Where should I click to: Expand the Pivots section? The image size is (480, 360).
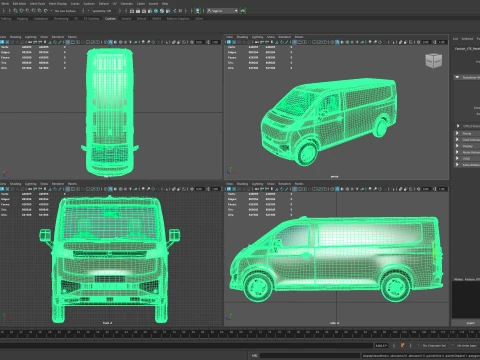457,133
